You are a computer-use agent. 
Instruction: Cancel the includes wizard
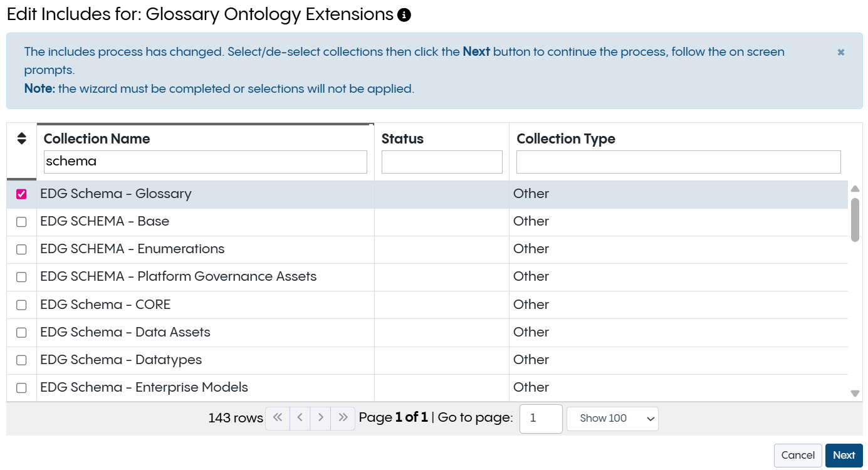[797, 455]
